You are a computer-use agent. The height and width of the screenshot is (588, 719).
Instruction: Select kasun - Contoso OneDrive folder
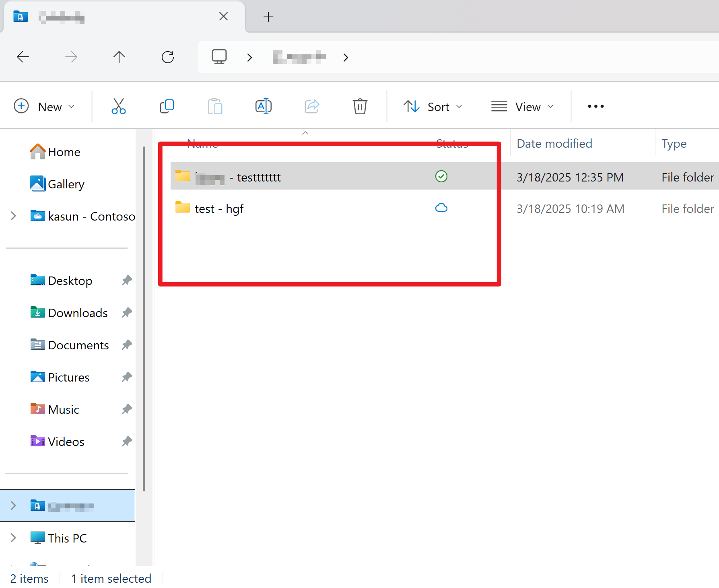82,216
